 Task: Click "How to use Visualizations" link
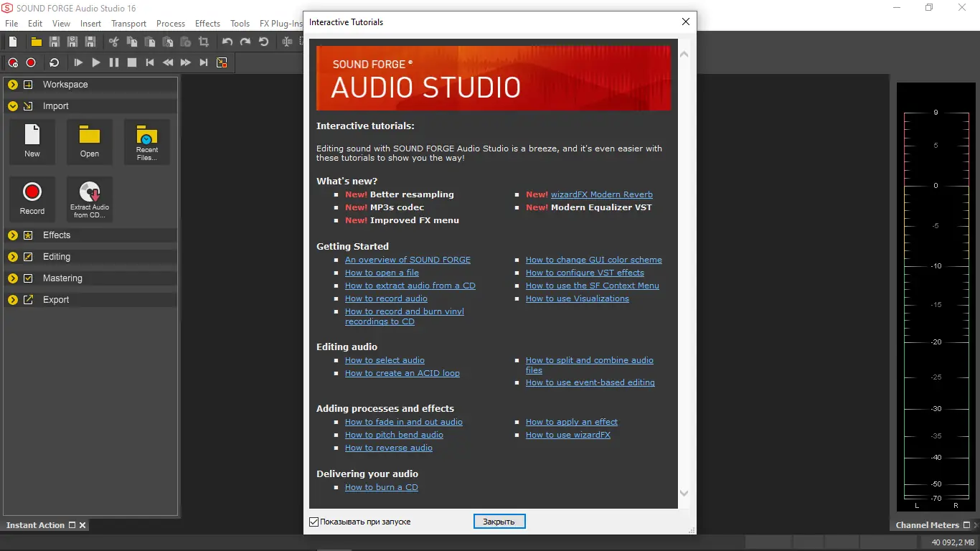click(578, 298)
